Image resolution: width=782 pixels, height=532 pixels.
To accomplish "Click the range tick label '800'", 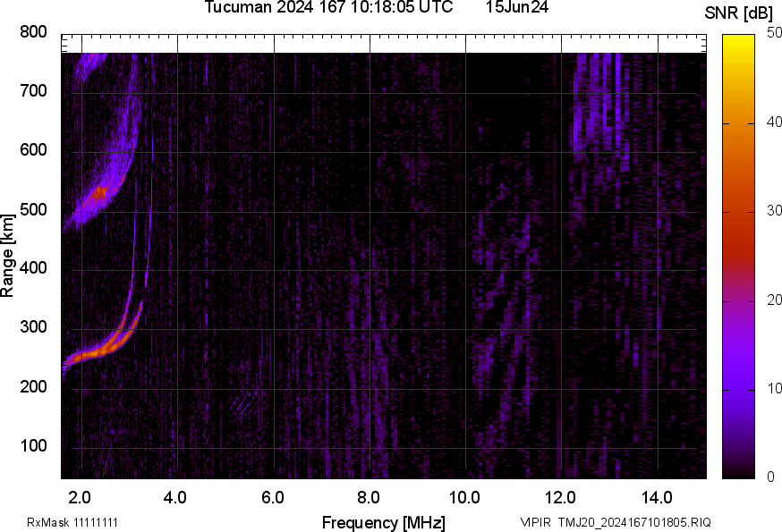I will pyautogui.click(x=33, y=32).
